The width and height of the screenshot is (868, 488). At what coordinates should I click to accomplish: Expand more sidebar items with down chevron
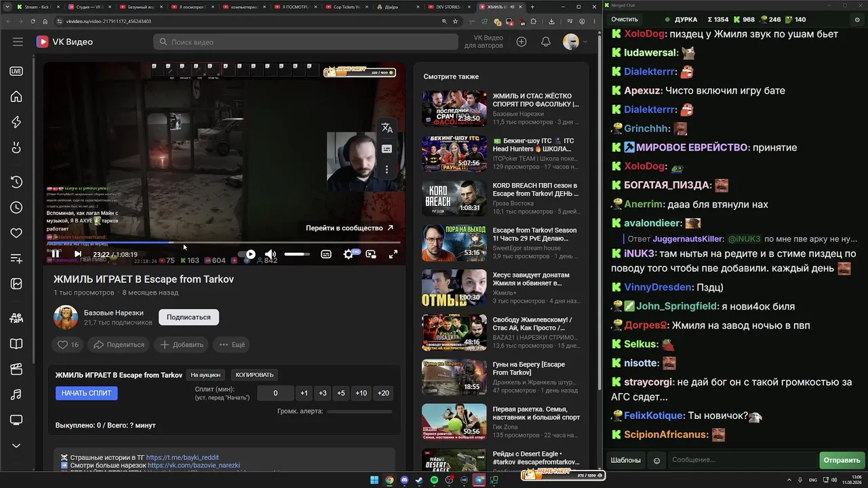coord(16,445)
